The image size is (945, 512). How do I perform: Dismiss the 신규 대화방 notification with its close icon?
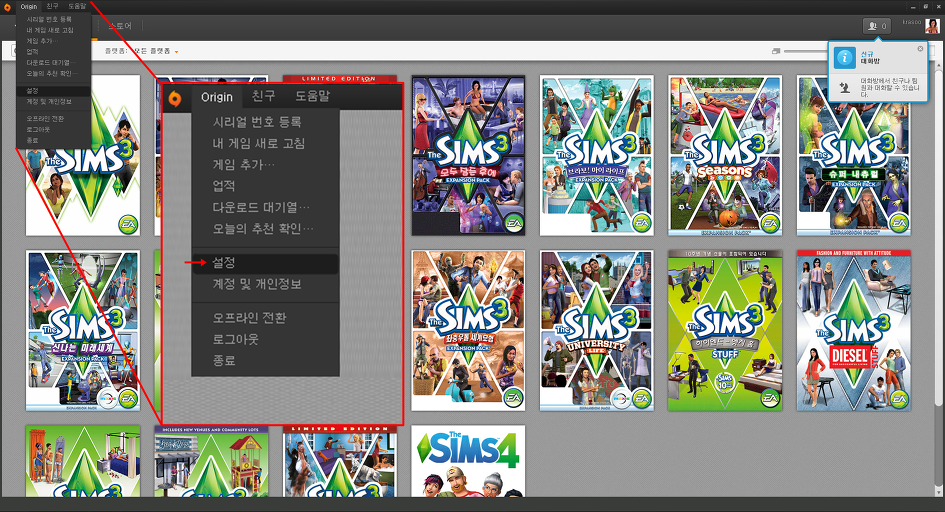(x=920, y=49)
